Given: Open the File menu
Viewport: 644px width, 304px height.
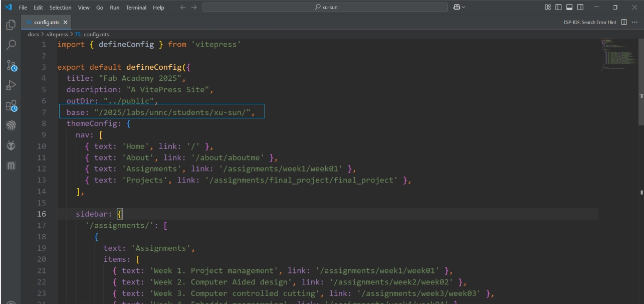Looking at the screenshot, I should [x=23, y=8].
